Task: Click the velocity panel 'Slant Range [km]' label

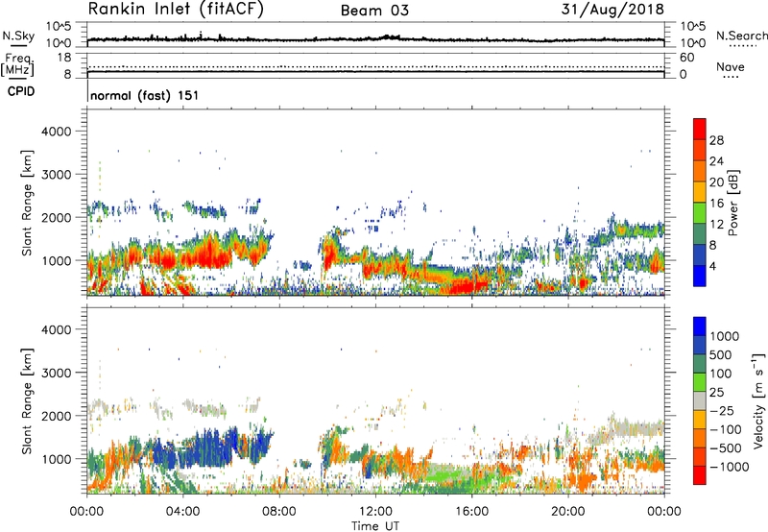Action: 27,401
